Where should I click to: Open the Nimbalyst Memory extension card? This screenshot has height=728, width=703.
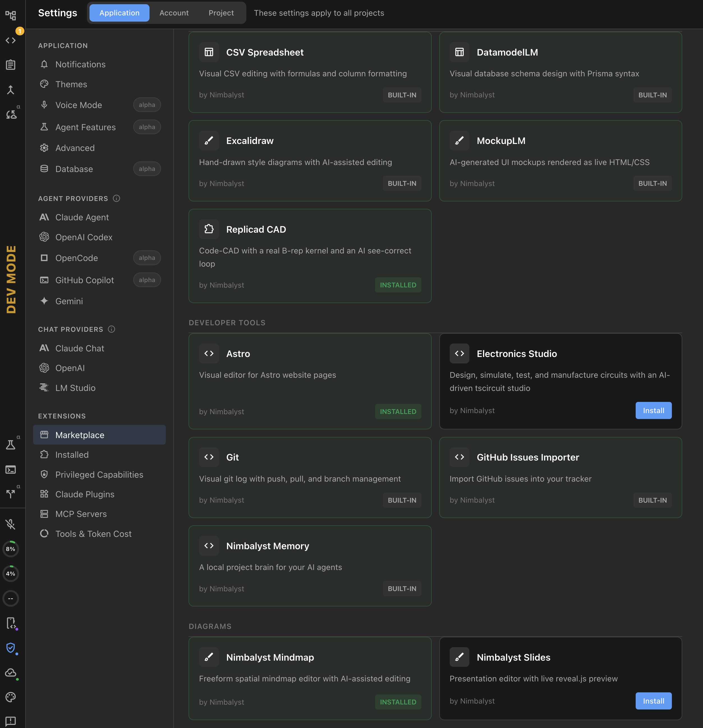(x=310, y=566)
